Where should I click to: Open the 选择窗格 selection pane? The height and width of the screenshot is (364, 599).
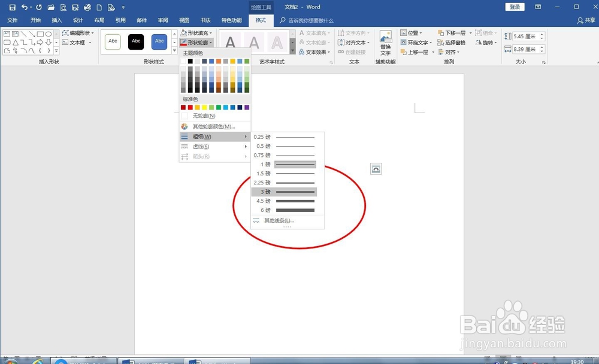tap(452, 43)
